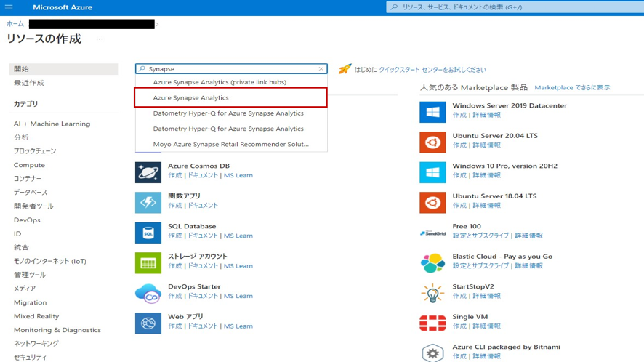Click the Windows Server 2019 Datacenter icon
Screen dimensions: 644x362
point(432,112)
